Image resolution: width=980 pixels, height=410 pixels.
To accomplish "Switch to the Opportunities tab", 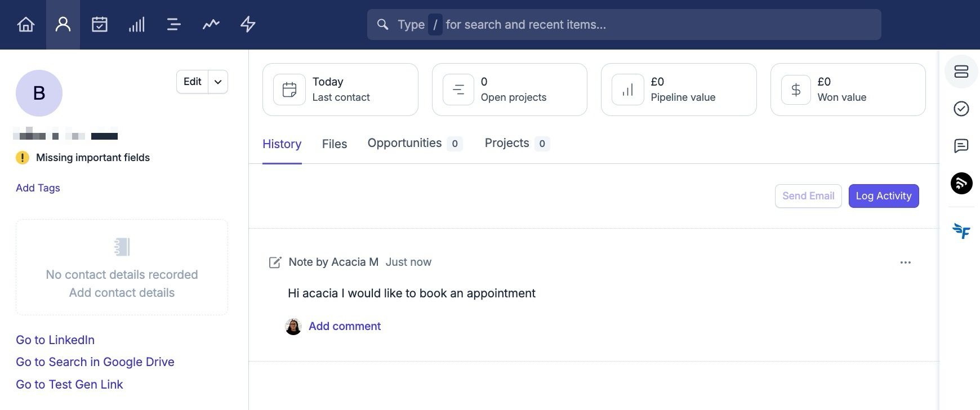I will 415,144.
